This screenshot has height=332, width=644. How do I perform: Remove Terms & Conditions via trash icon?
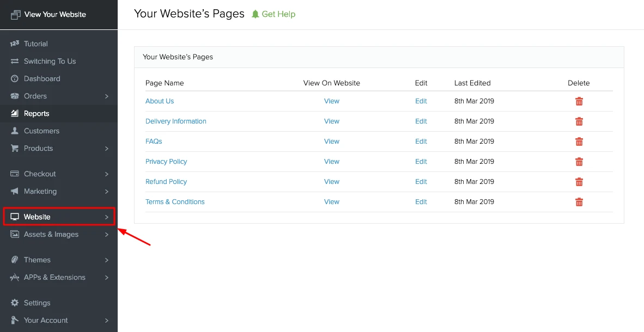pyautogui.click(x=579, y=202)
